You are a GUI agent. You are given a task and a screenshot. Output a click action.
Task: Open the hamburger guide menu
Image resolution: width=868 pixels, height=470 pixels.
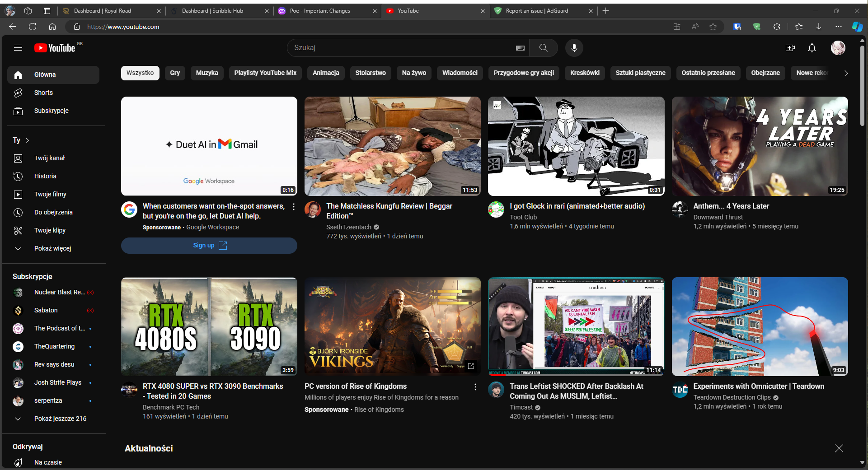pos(18,47)
